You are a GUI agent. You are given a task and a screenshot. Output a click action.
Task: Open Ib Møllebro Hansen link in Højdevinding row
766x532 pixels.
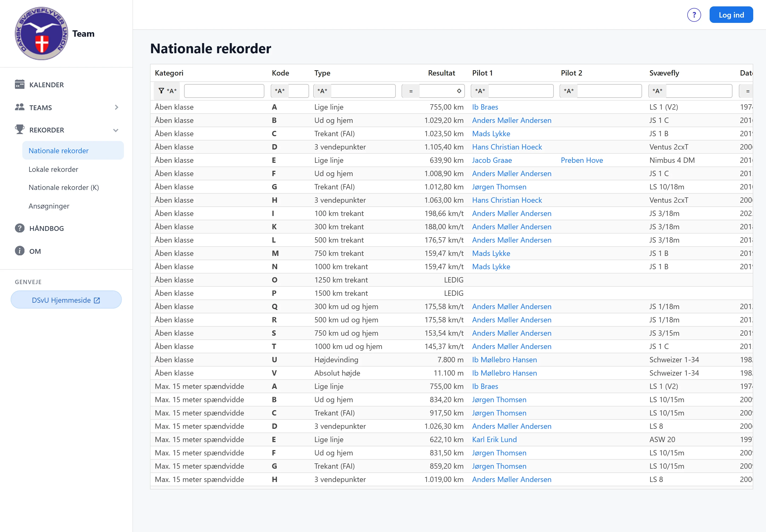504,360
